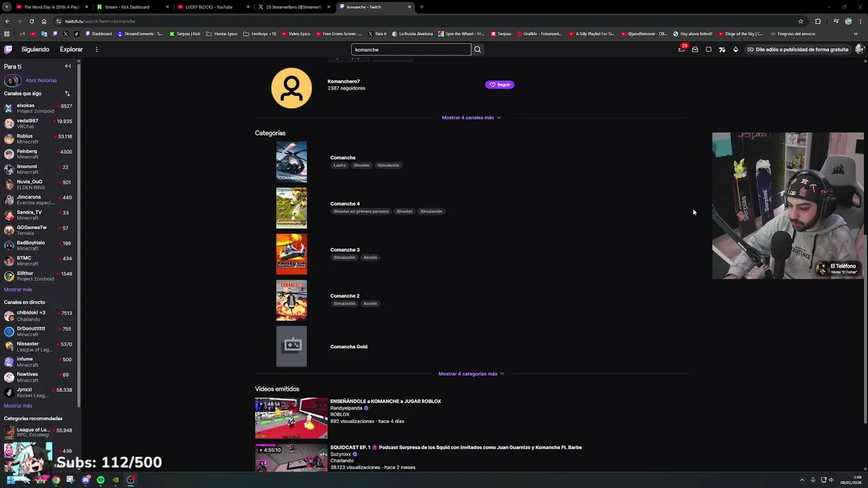Bookmark this page with the star icon

(x=801, y=21)
